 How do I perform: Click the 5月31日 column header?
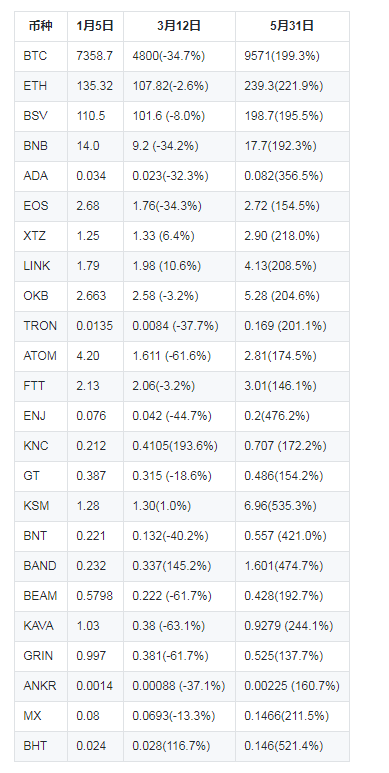[x=292, y=26]
